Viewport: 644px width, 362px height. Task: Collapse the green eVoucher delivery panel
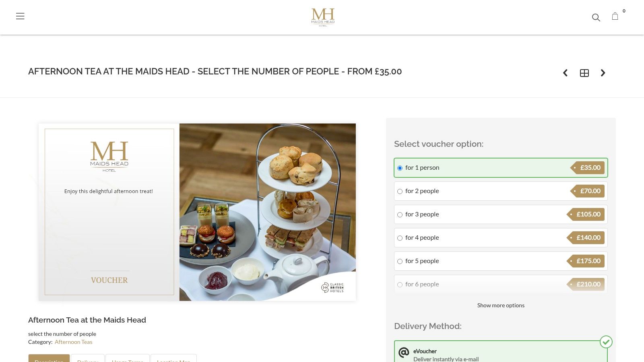(500, 352)
